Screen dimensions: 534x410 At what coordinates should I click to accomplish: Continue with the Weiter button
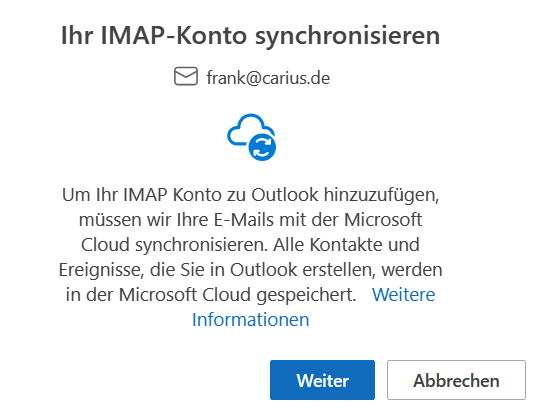pyautogui.click(x=322, y=380)
